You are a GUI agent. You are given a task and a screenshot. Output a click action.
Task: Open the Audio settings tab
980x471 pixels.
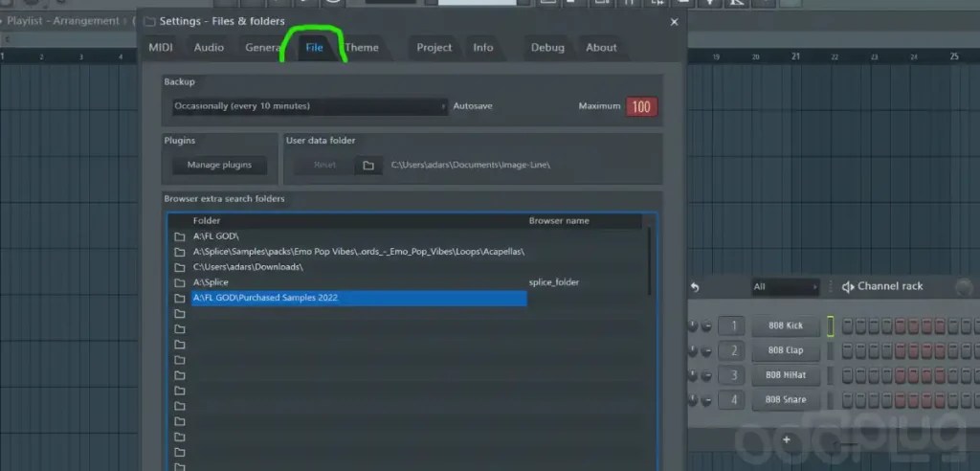(209, 48)
